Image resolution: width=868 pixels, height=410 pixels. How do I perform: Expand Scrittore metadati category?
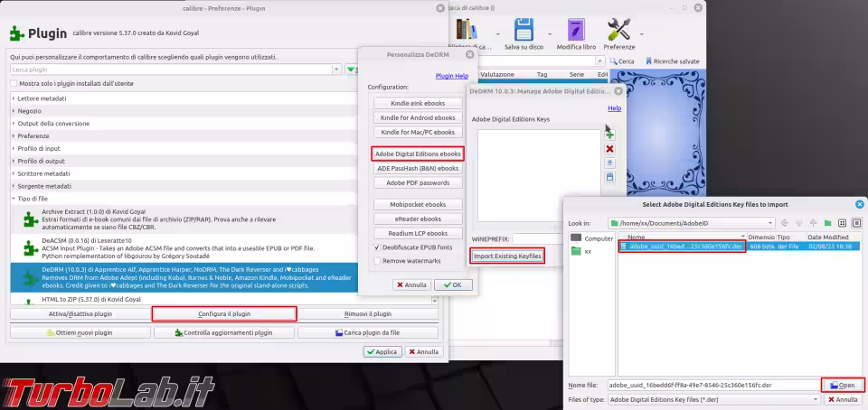[x=14, y=173]
